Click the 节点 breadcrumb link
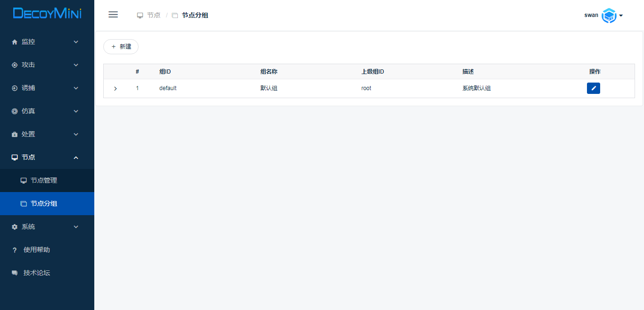Screen dimensions: 644x310 coord(153,15)
